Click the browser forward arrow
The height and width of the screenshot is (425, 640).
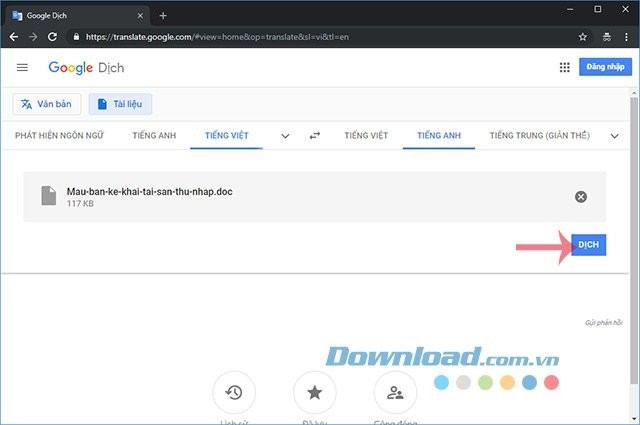click(33, 37)
